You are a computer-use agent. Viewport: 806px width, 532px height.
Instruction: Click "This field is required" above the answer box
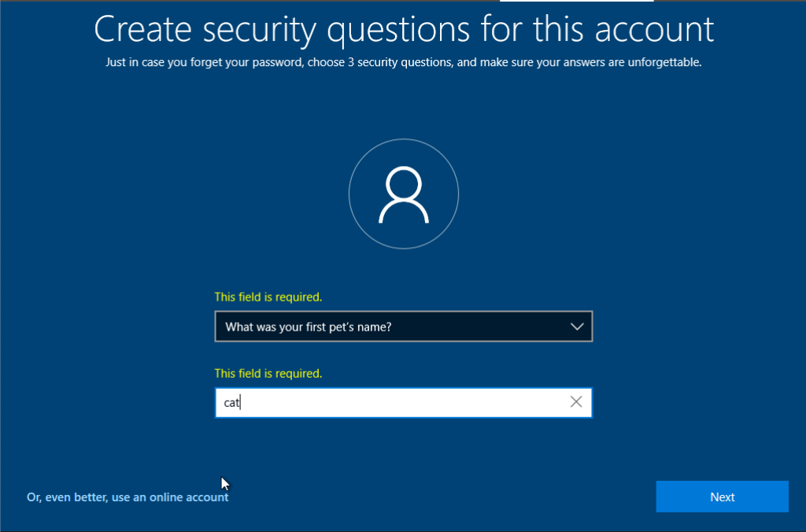pos(268,373)
